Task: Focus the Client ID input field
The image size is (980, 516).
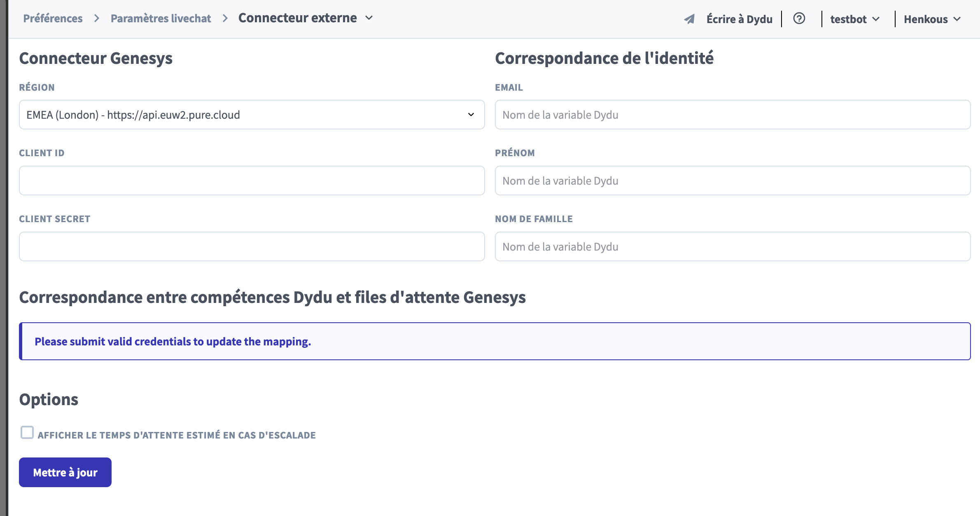Action: click(252, 181)
